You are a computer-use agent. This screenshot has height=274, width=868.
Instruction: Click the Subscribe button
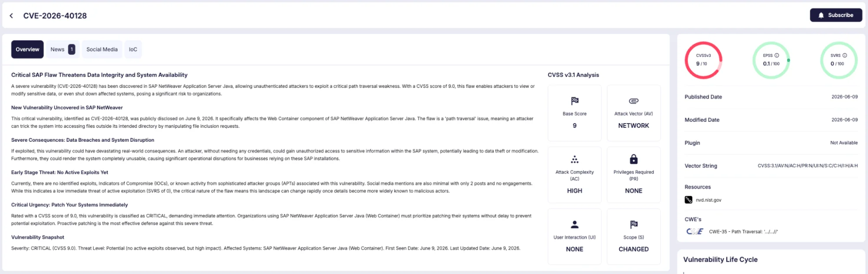836,15
